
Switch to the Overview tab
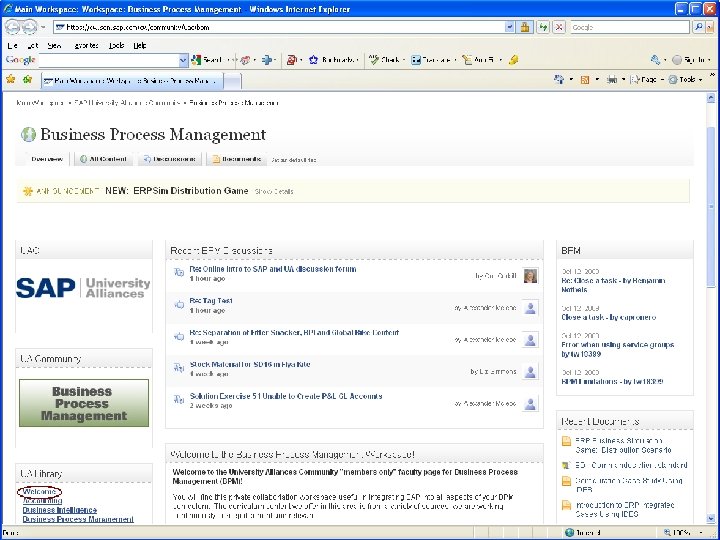[47, 159]
